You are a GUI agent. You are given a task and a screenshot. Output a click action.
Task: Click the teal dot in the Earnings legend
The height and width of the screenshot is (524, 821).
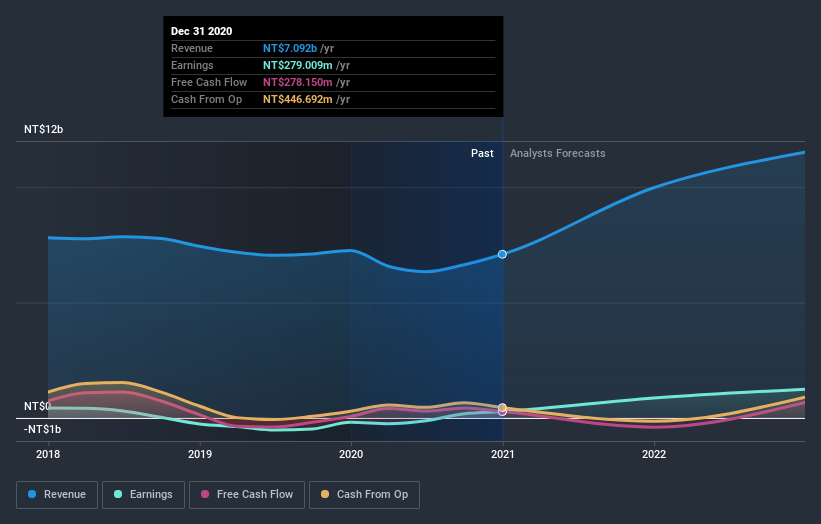point(118,494)
